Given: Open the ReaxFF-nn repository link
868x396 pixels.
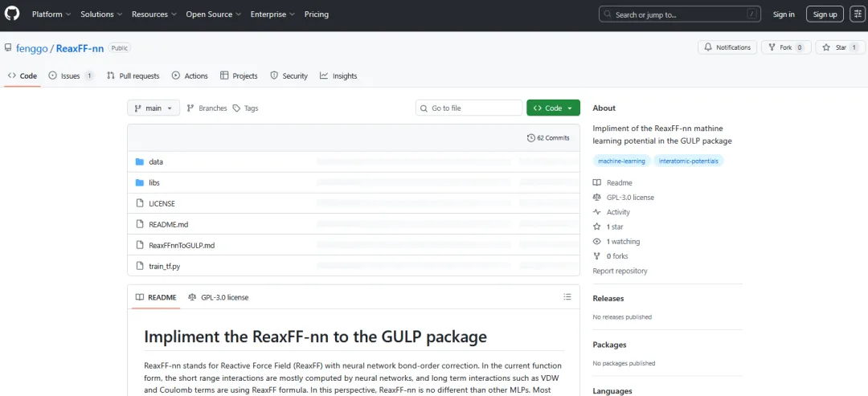Looking at the screenshot, I should point(80,48).
